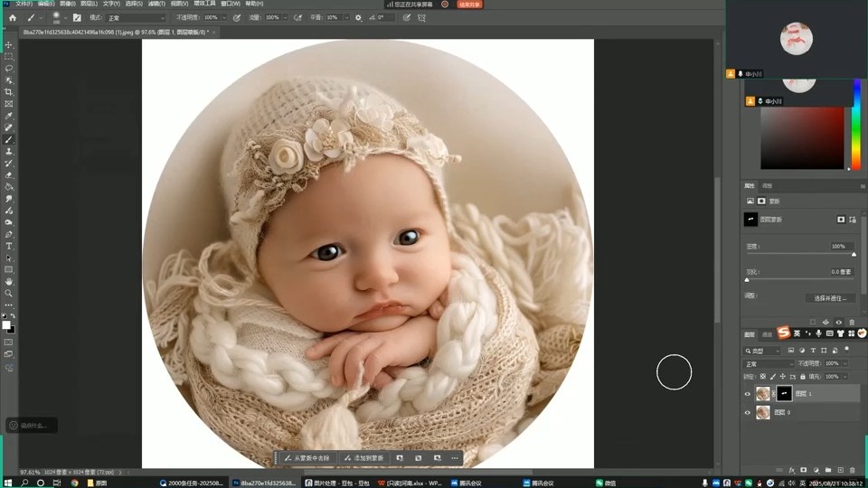868x488 pixels.
Task: Select the Lasso tool
Action: (8, 69)
